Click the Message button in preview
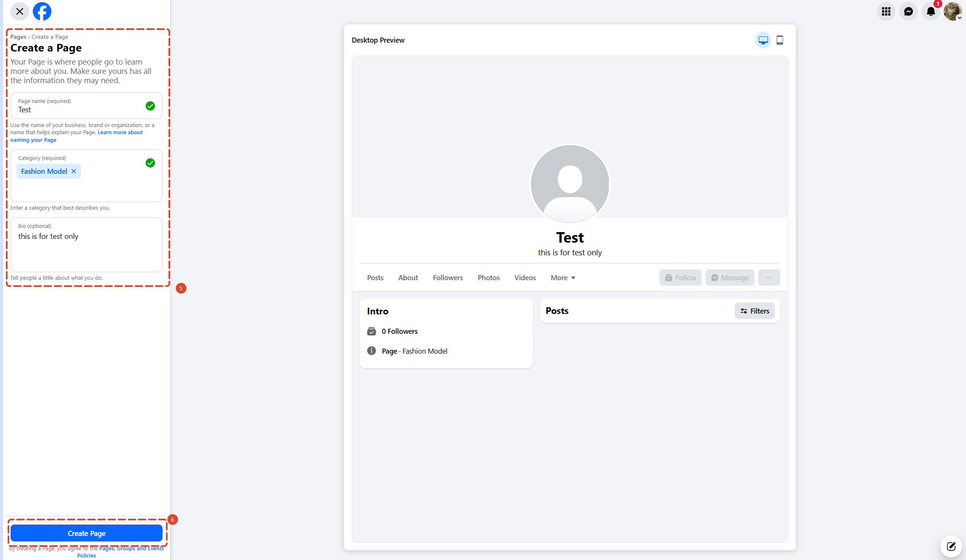 [730, 277]
